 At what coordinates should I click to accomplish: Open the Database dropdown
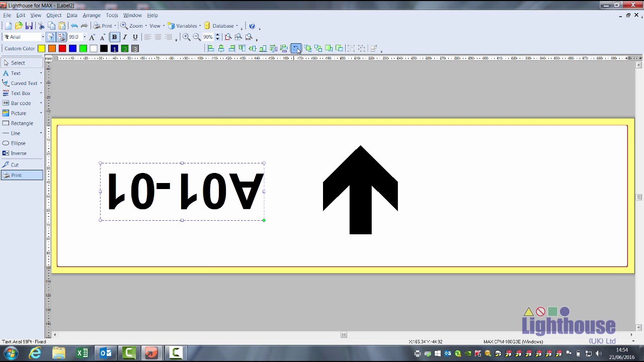[x=236, y=26]
